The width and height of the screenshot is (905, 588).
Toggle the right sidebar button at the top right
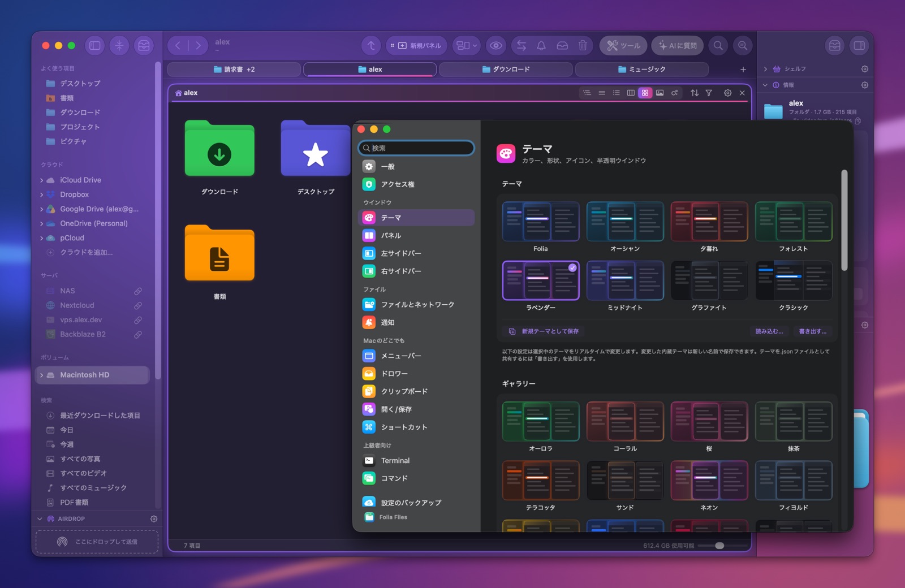pyautogui.click(x=859, y=46)
